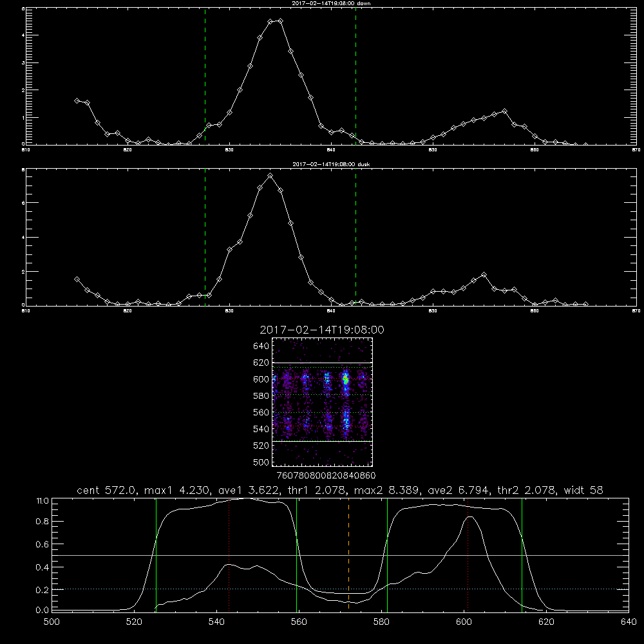Click the spectrogram y-axis label '580'
This screenshot has width=644, height=644.
pos(261,396)
